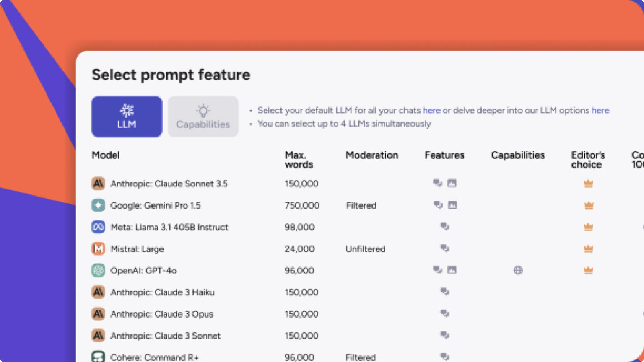
Task: Click the Max. words column header
Action: 299,160
